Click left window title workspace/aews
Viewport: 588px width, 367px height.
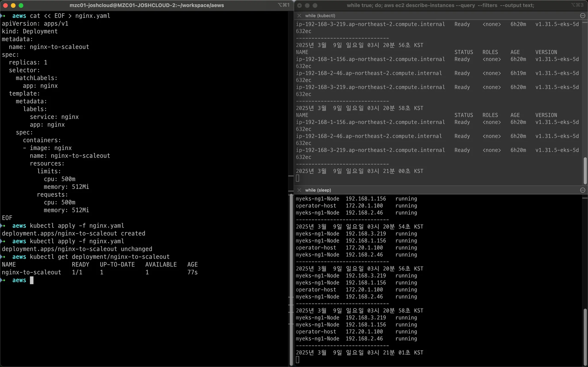click(146, 5)
